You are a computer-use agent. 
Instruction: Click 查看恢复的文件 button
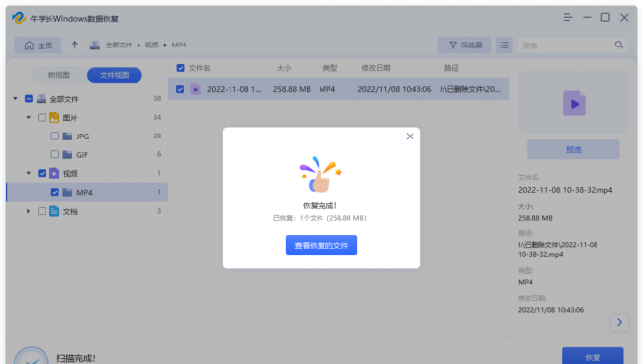321,245
